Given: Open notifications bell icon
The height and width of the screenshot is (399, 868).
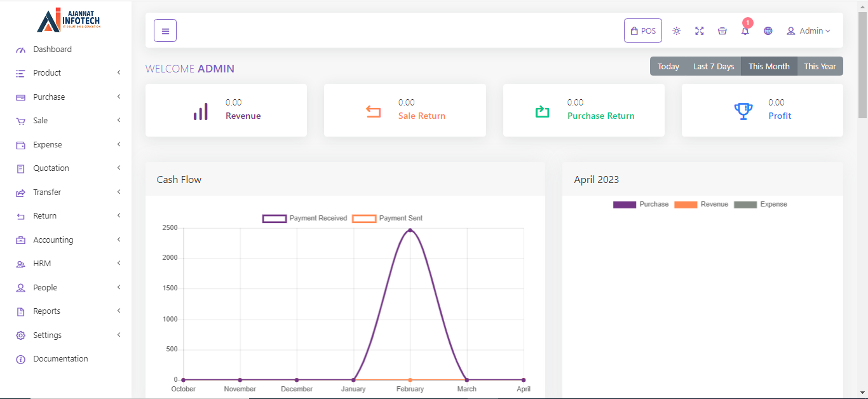Looking at the screenshot, I should 745,31.
